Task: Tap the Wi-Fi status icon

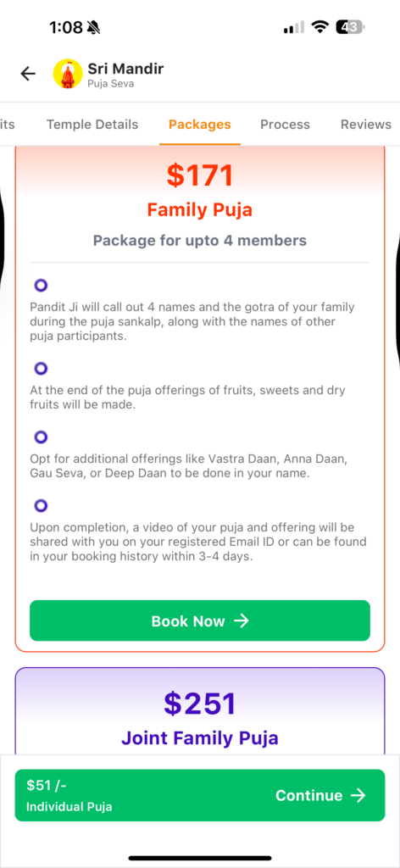Action: click(319, 26)
